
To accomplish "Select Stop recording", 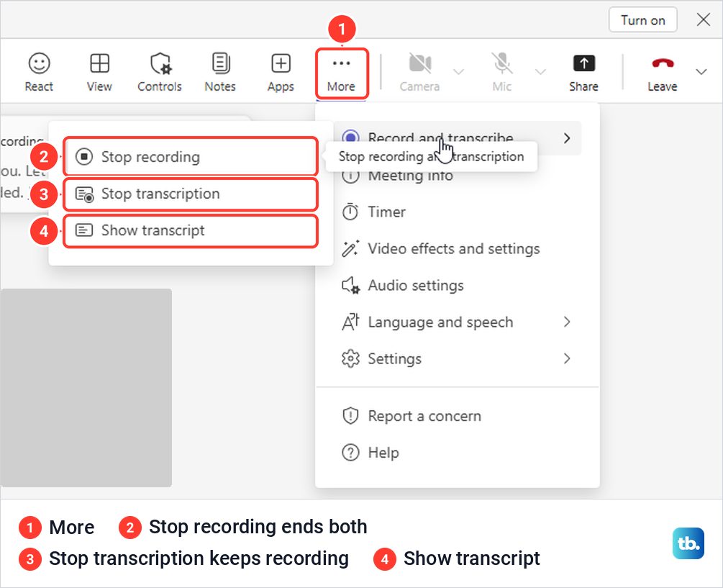I will pyautogui.click(x=191, y=157).
